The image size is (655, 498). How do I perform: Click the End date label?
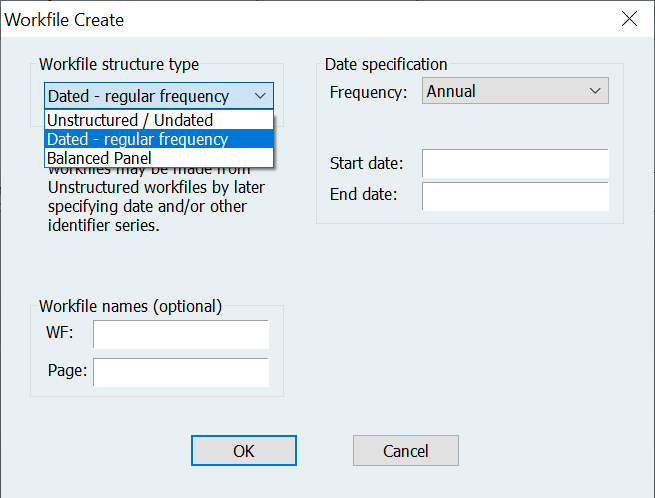pos(363,195)
